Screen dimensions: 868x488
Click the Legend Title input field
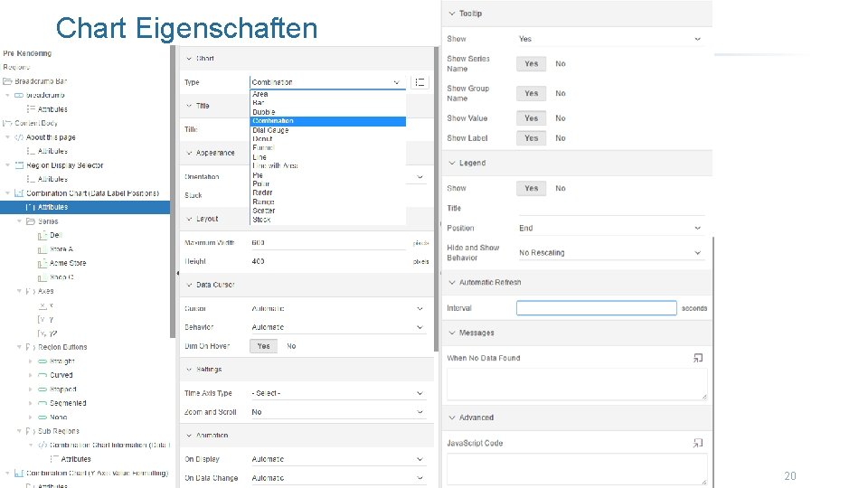tap(611, 208)
